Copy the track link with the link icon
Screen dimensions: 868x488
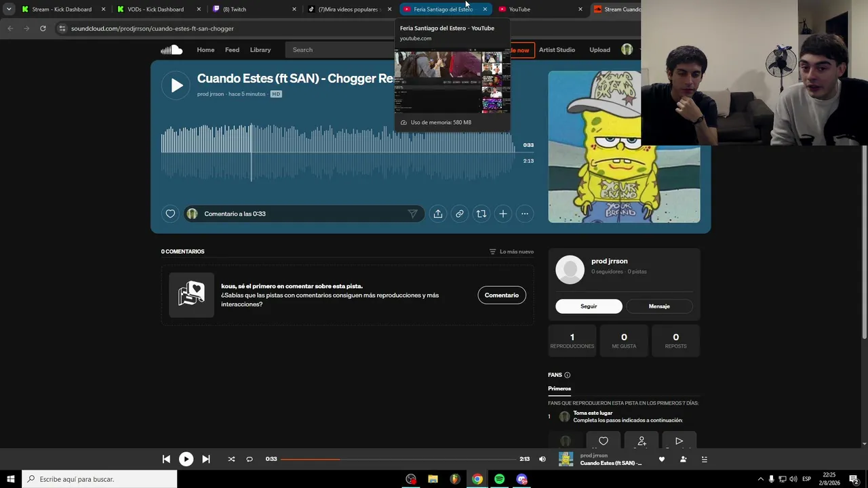tap(460, 213)
